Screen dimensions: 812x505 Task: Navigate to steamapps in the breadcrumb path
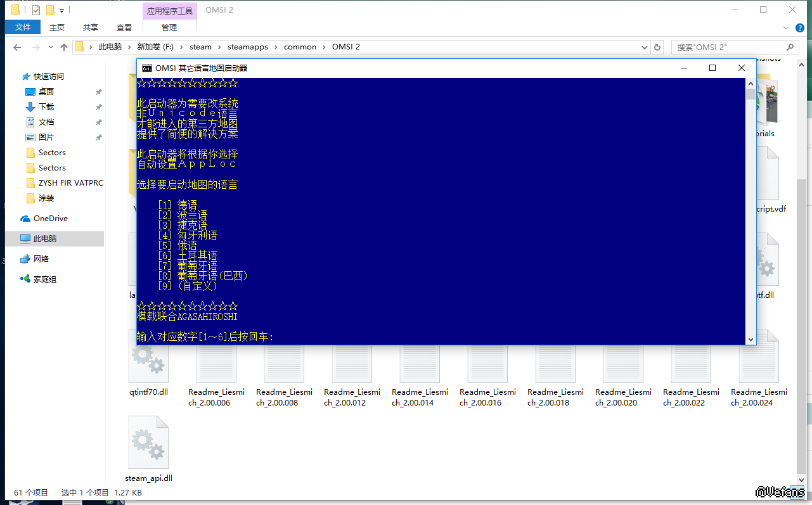click(248, 47)
